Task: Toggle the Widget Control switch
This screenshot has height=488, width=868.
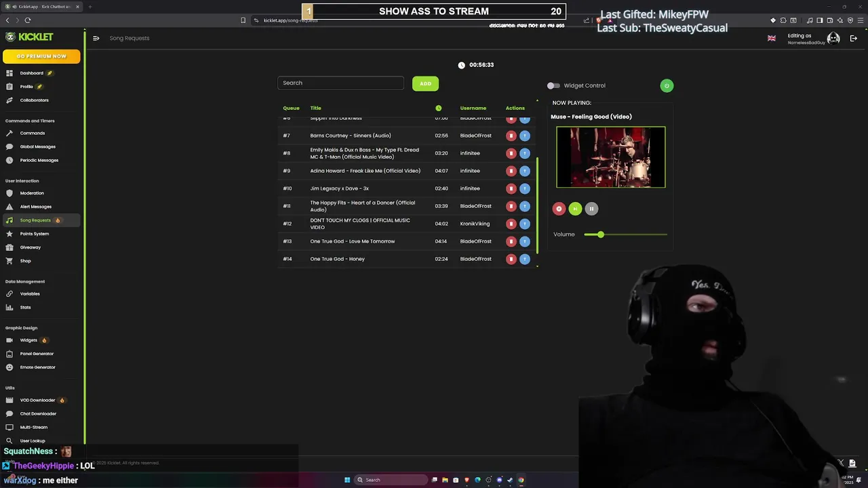Action: 553,85
